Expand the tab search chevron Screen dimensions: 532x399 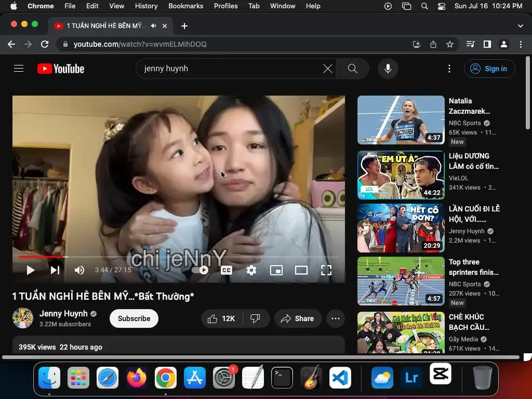pyautogui.click(x=520, y=26)
